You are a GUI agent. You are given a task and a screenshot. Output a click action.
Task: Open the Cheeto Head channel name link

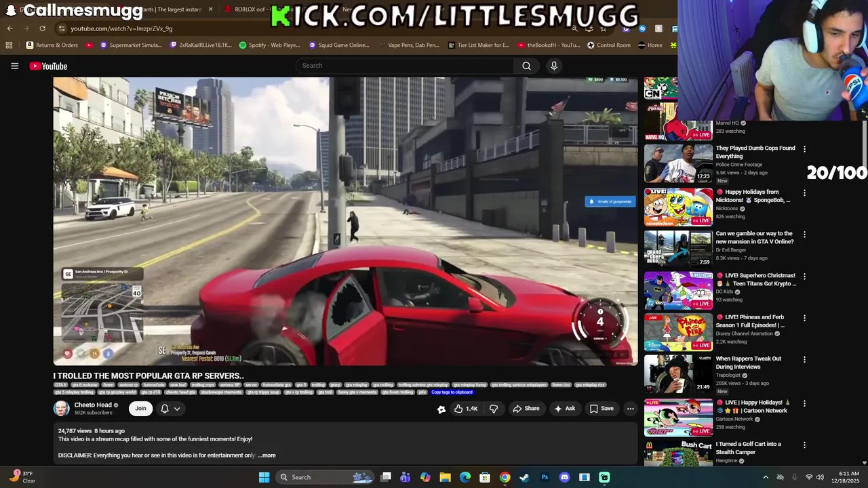(x=93, y=405)
